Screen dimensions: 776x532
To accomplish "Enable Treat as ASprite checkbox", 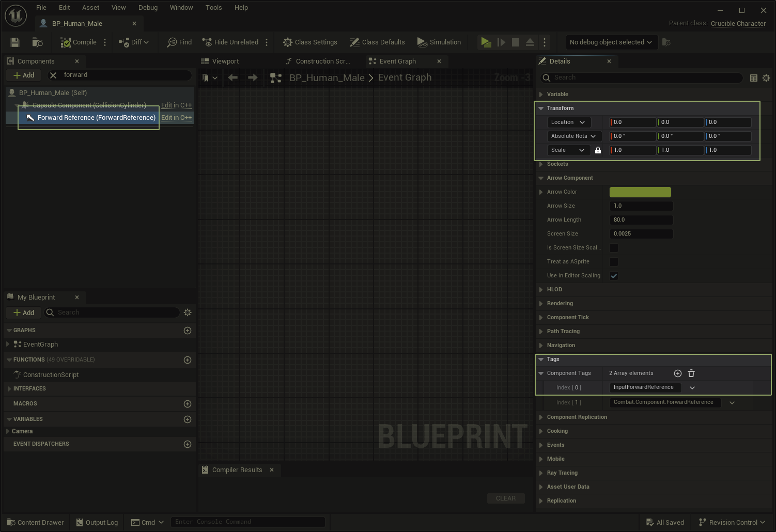I will (614, 262).
